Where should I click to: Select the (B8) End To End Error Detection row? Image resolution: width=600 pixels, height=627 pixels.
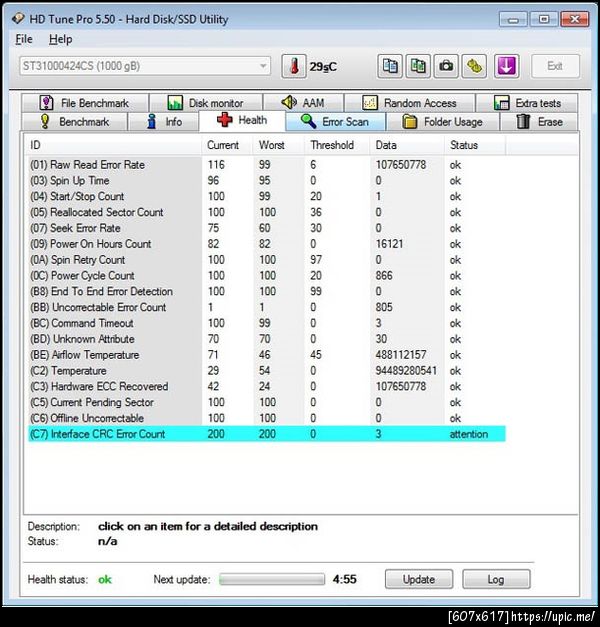[267, 292]
